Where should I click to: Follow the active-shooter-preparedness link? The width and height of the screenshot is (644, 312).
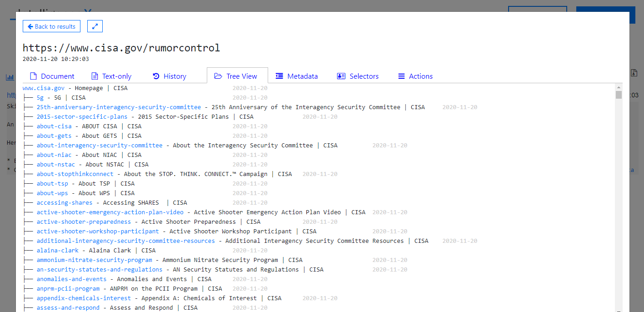point(84,222)
